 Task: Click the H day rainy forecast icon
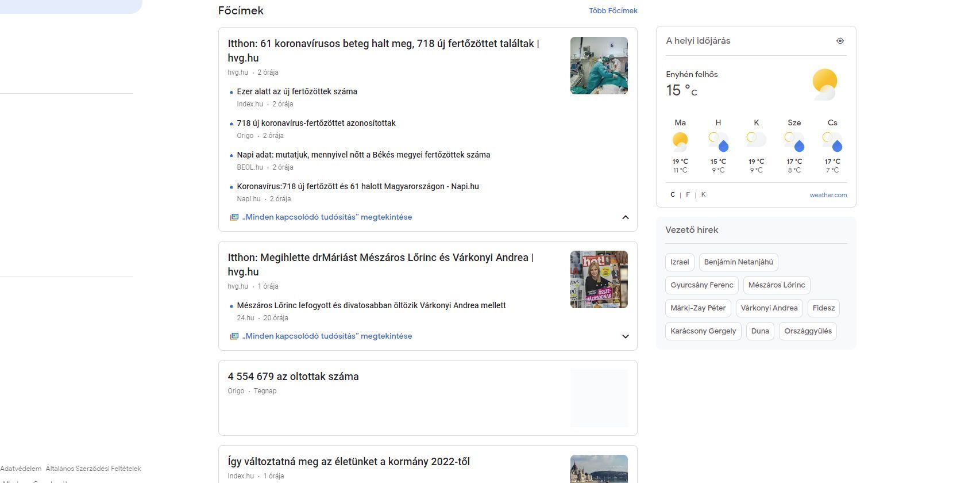click(718, 141)
